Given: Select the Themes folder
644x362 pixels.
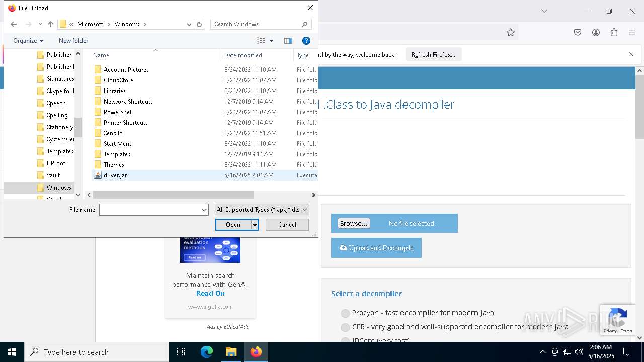Looking at the screenshot, I should (114, 165).
